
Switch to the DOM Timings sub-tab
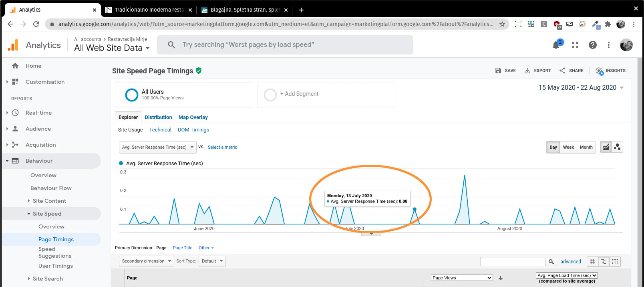pyautogui.click(x=193, y=130)
